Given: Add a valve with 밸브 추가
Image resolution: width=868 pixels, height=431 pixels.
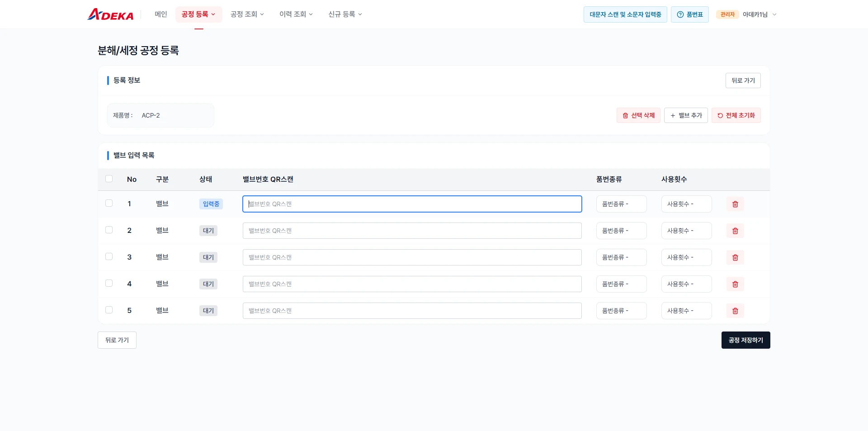Looking at the screenshot, I should pos(686,115).
